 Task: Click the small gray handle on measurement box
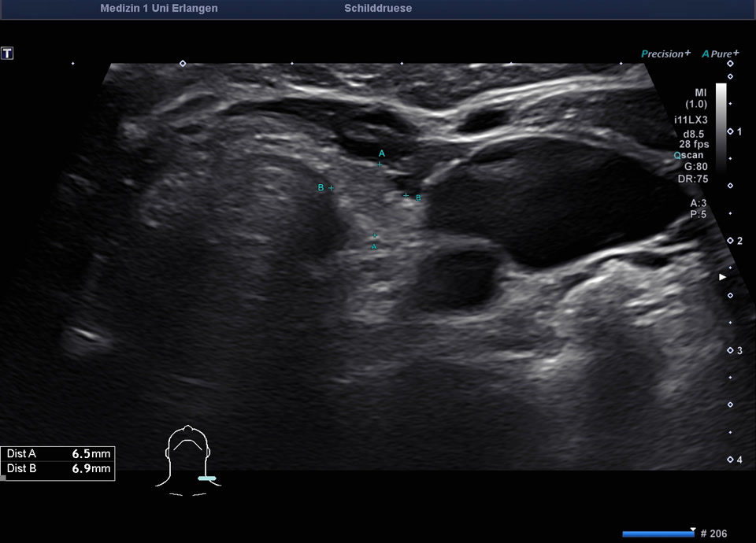3,478
